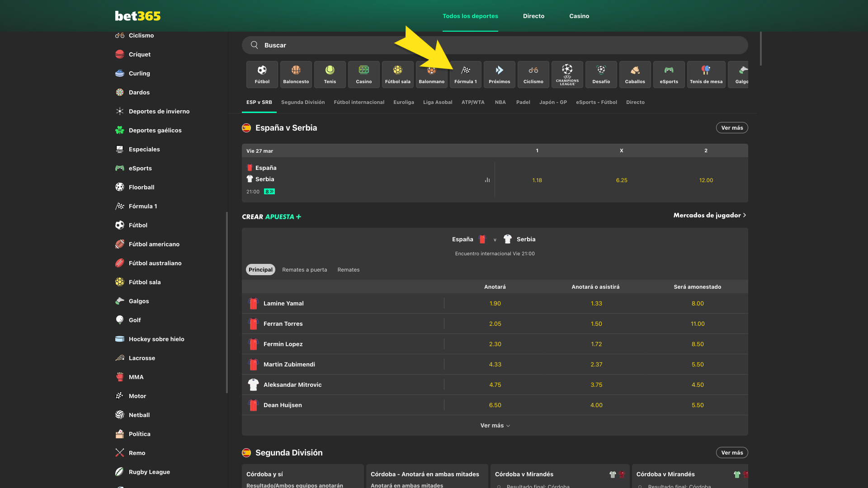Open the Desafío tile
868x488 pixels.
click(x=601, y=75)
